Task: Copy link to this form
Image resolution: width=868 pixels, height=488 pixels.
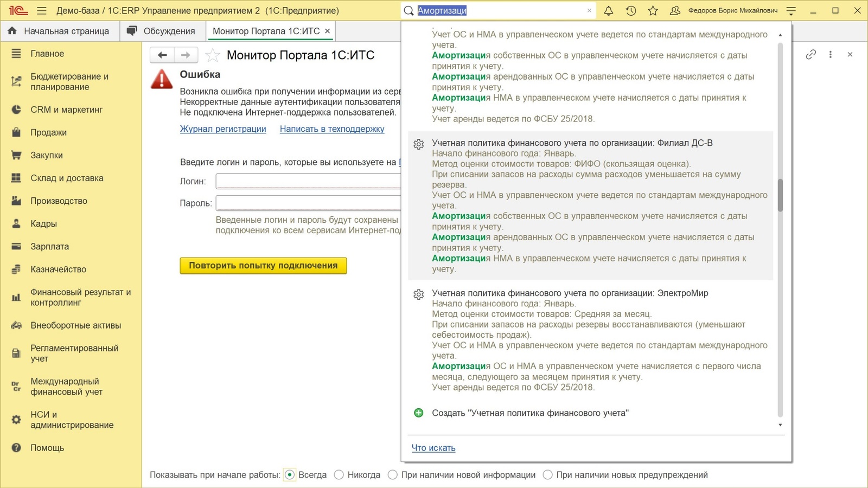Action: (810, 54)
